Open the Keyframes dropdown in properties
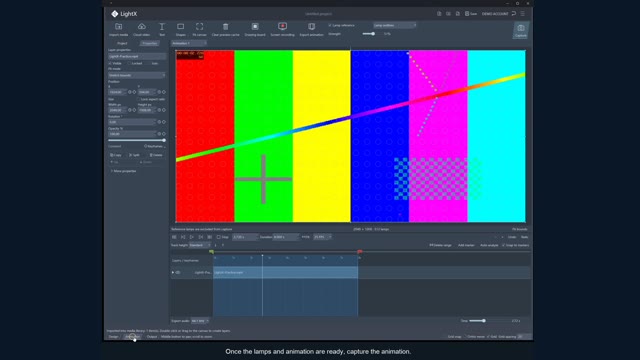Screen dimensions: 640x360 [x=155, y=146]
